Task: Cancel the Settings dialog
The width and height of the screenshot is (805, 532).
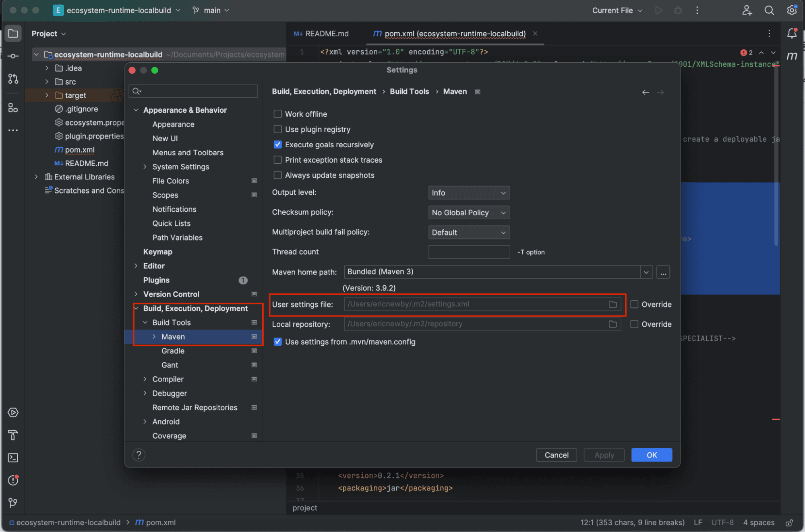Action: pyautogui.click(x=556, y=455)
